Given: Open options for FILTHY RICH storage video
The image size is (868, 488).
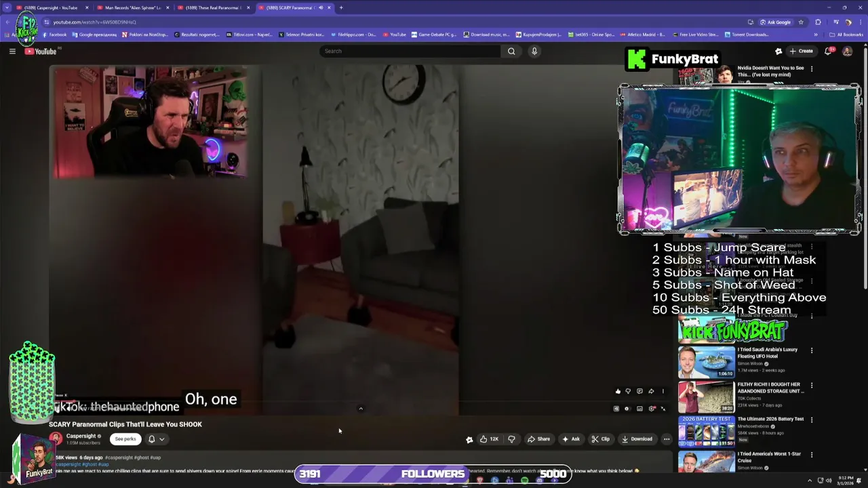Looking at the screenshot, I should click(x=812, y=385).
